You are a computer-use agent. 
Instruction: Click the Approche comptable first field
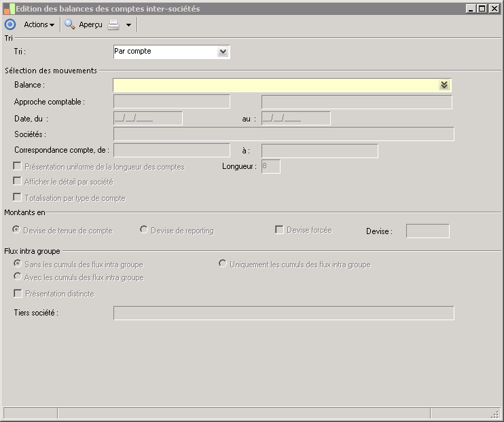172,102
